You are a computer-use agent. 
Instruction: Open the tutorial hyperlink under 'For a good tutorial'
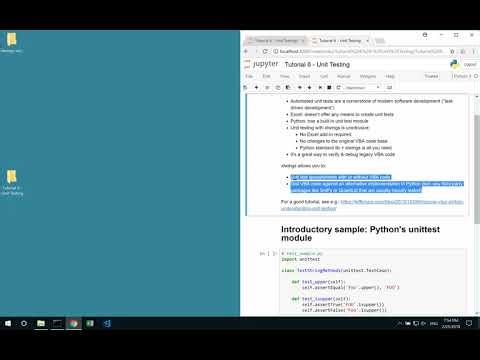(x=372, y=205)
